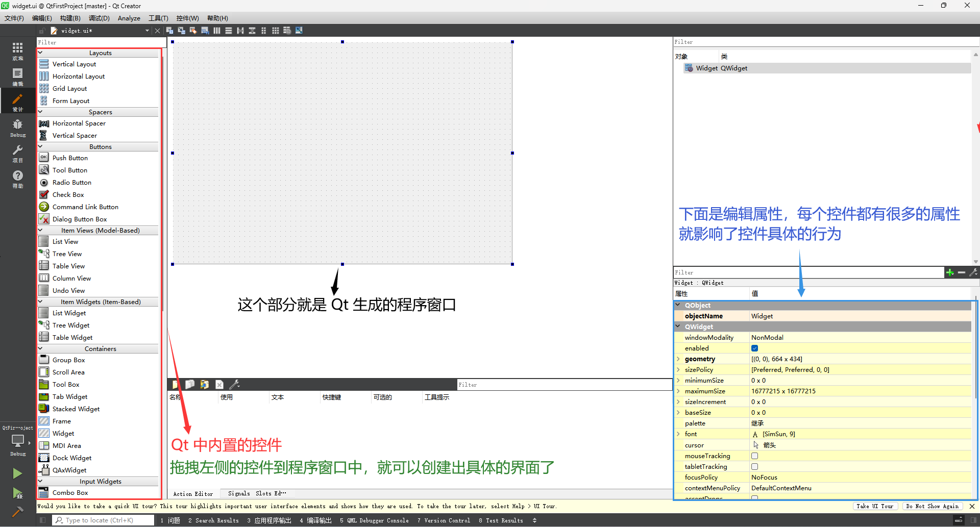The height and width of the screenshot is (527, 980).
Task: Expand the geometry property row
Action: (x=678, y=359)
